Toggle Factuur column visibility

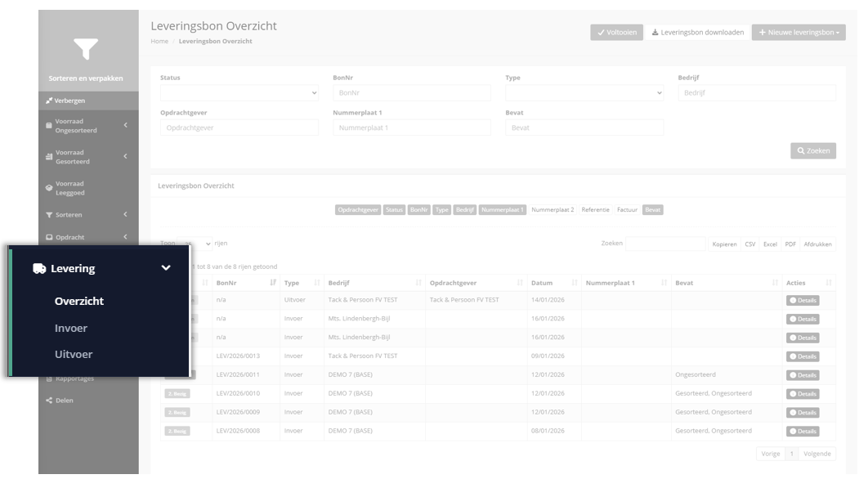click(x=627, y=210)
